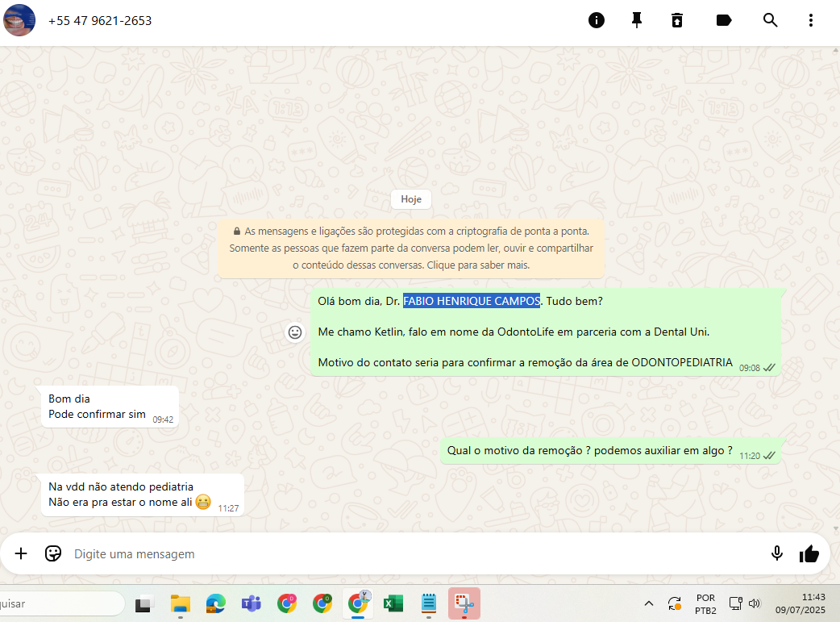Open the attachment plus button
This screenshot has height=622, width=840.
(21, 553)
